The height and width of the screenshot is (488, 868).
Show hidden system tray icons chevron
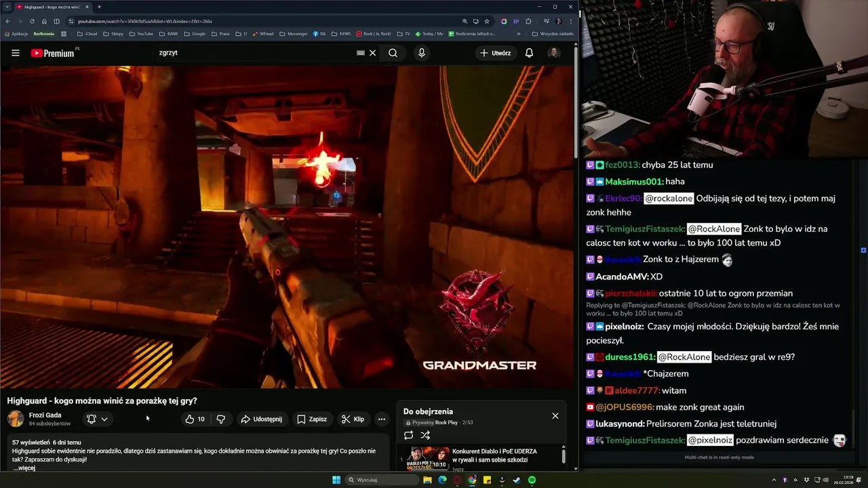pyautogui.click(x=774, y=480)
